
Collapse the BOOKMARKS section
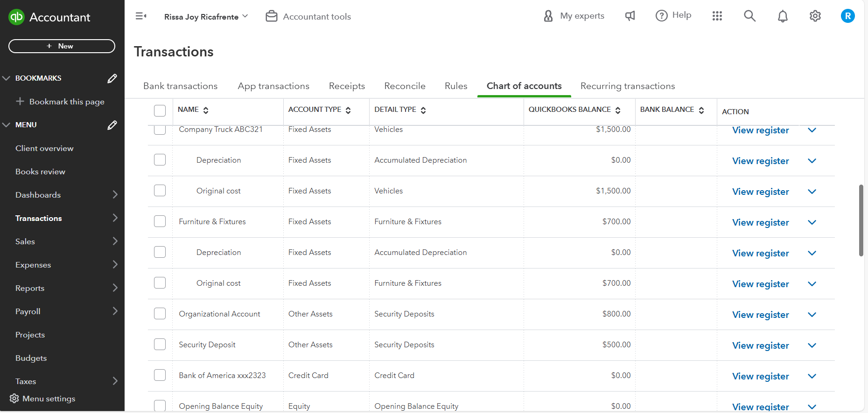[x=6, y=78]
